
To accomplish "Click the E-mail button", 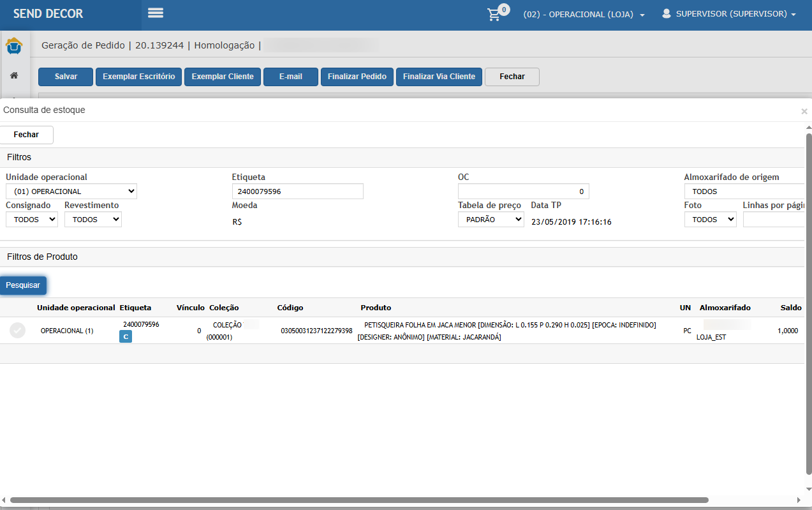I will tap(291, 77).
